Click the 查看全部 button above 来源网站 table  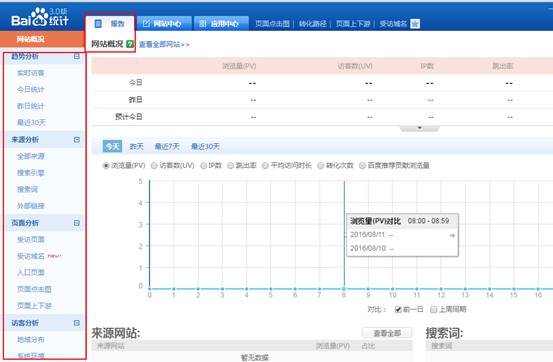tap(387, 333)
